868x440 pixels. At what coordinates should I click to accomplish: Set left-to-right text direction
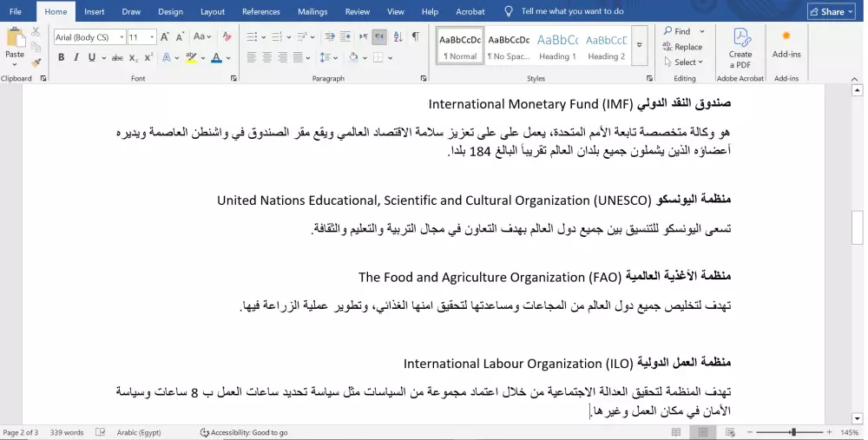[363, 37]
